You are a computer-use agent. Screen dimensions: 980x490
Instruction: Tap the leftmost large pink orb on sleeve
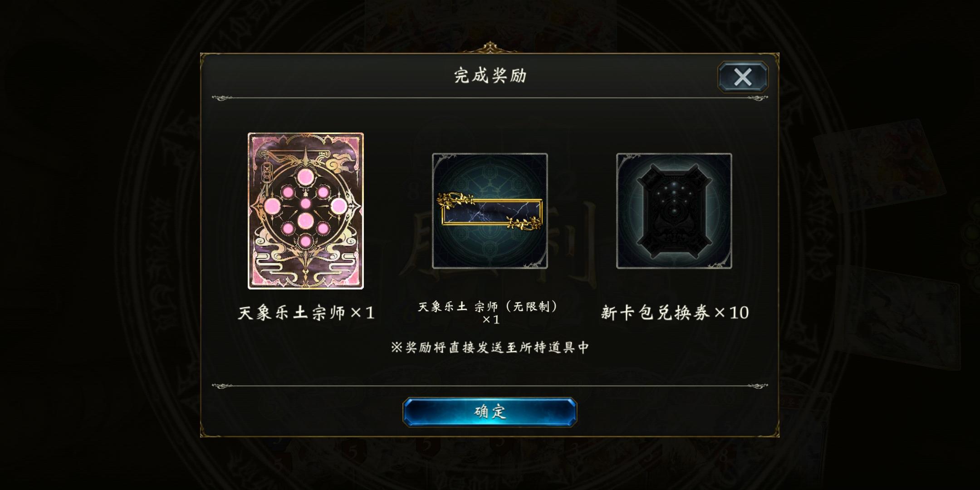(272, 206)
